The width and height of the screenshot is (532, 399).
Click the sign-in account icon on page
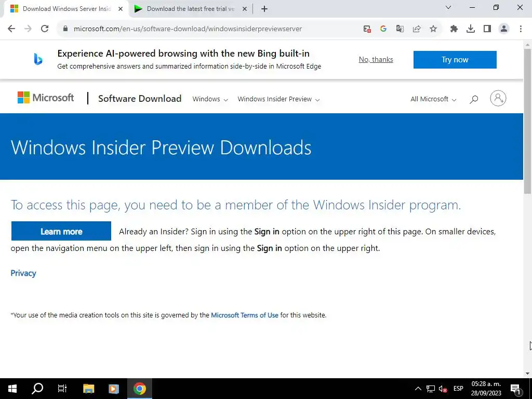click(x=498, y=98)
